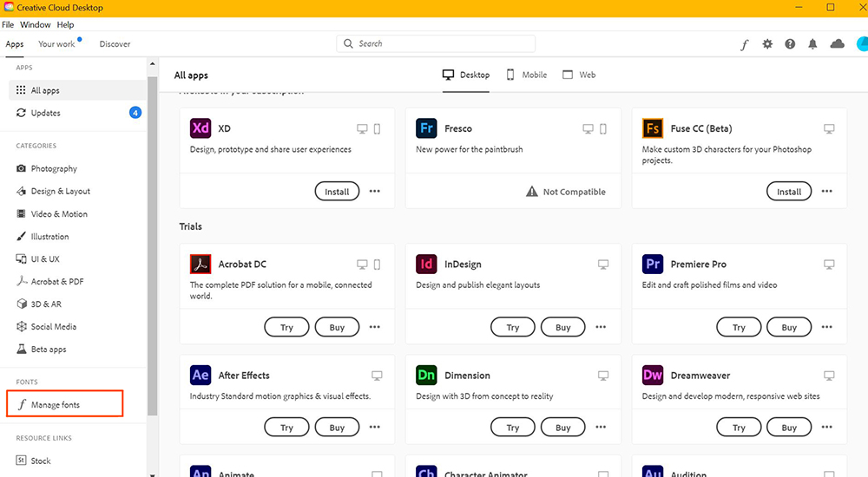
Task: Click the Premiere Pro app icon
Action: (653, 264)
